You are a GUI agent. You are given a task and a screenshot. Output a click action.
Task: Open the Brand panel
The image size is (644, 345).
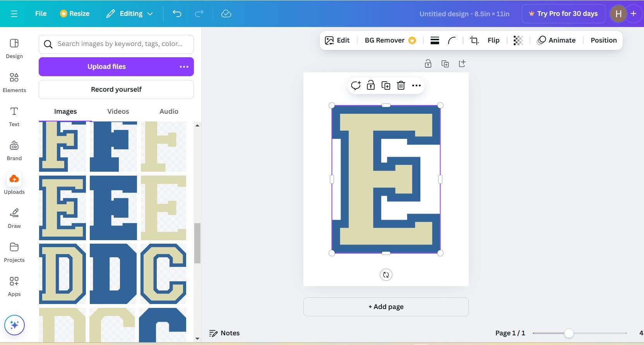pyautogui.click(x=14, y=150)
